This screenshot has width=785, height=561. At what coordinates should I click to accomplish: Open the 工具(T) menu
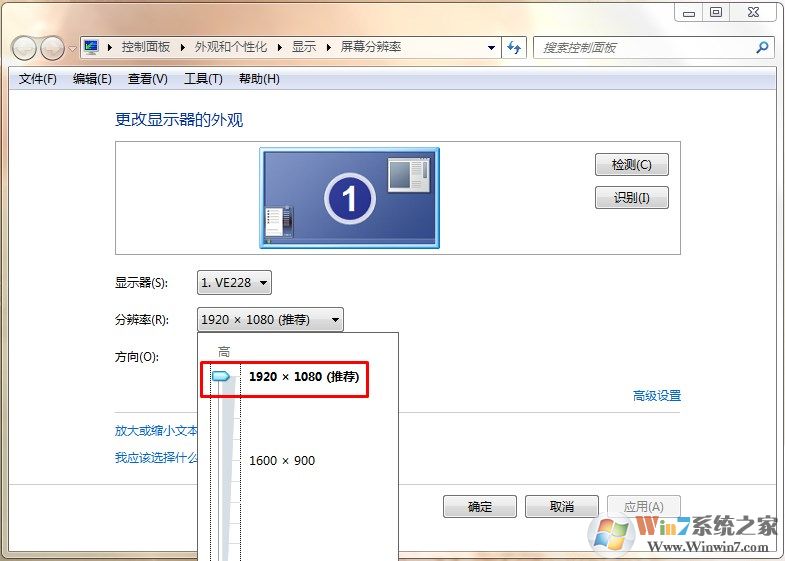(203, 79)
